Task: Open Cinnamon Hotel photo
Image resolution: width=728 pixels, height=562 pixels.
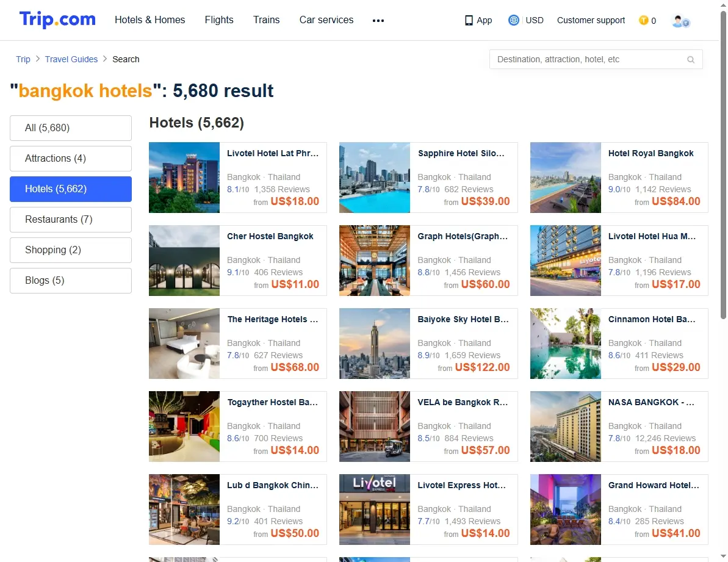Action: coord(566,344)
